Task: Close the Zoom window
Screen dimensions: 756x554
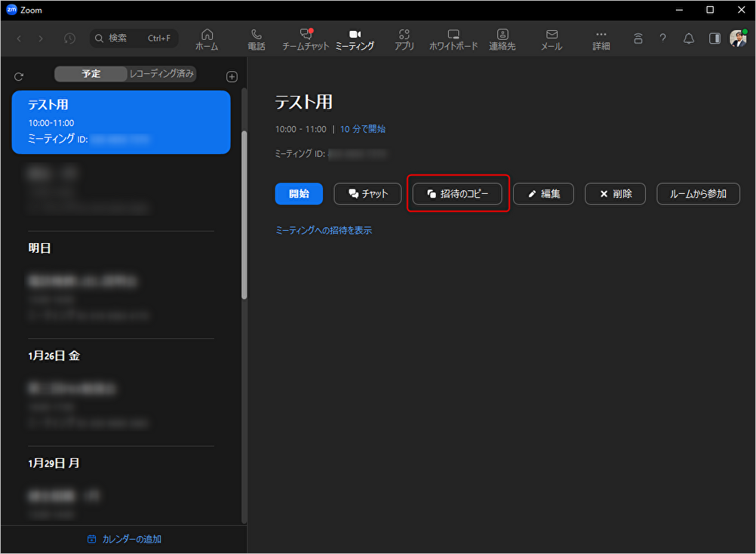Action: [x=742, y=10]
